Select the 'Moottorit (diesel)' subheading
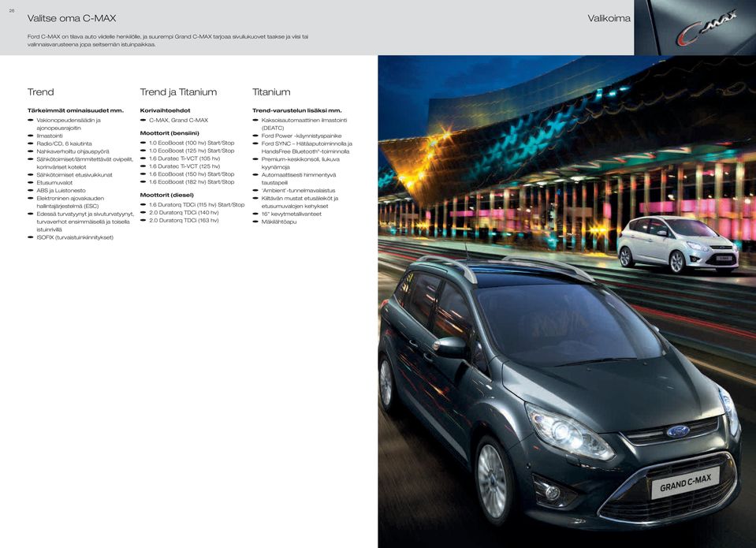Image resolution: width=756 pixels, height=548 pixels. tap(167, 195)
